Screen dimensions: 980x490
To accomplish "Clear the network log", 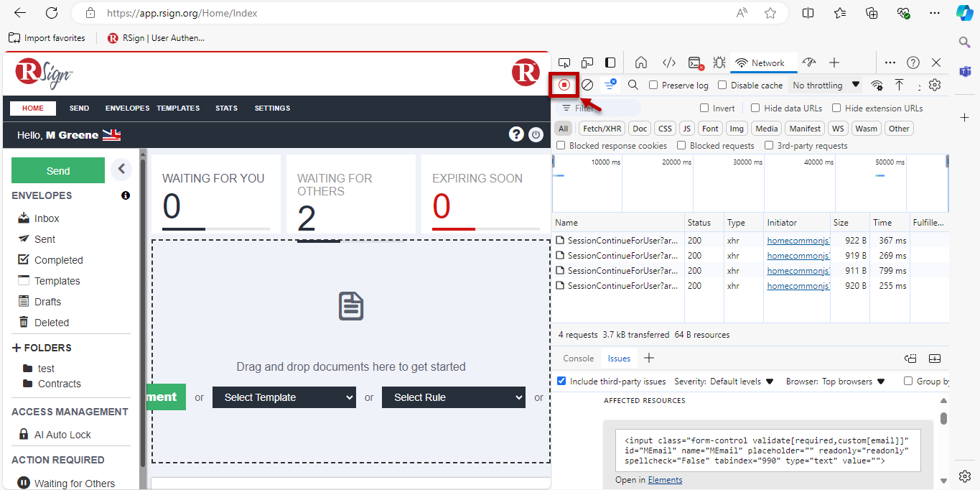I will coord(587,85).
